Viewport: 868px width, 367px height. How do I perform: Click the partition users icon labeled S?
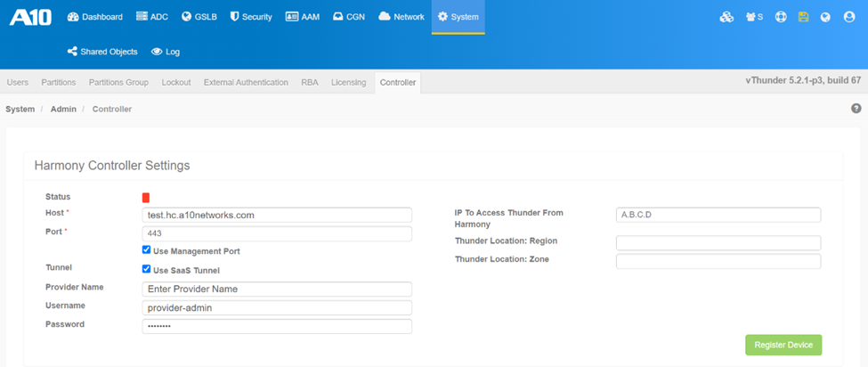tap(754, 17)
